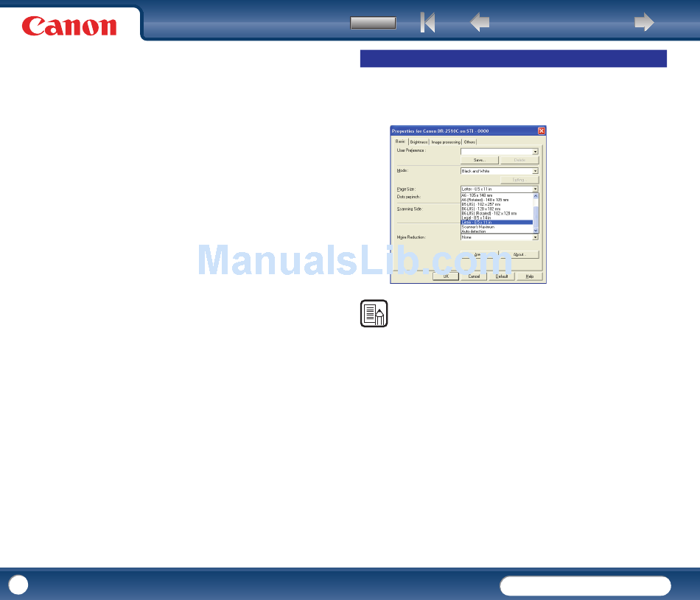Click the Canon logo

click(69, 26)
